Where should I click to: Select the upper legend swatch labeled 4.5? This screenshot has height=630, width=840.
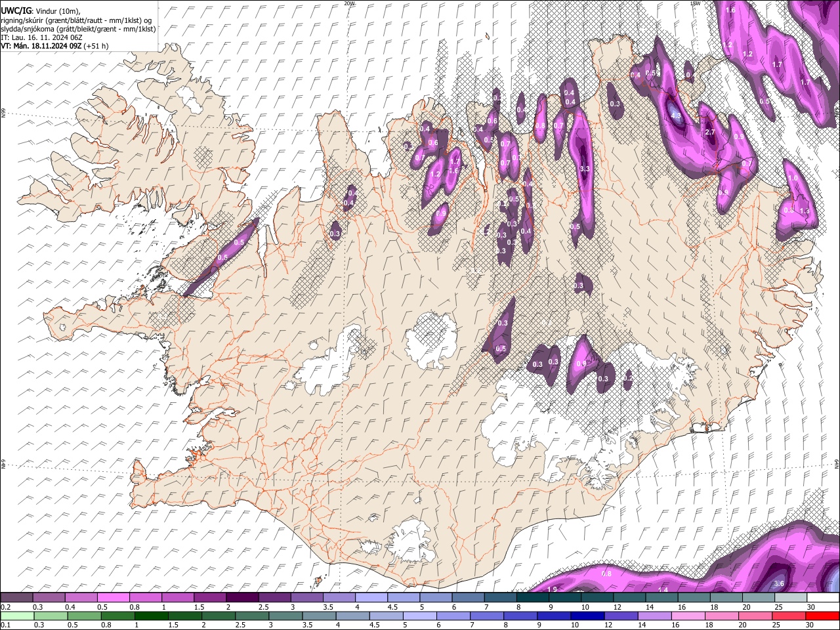click(x=404, y=598)
